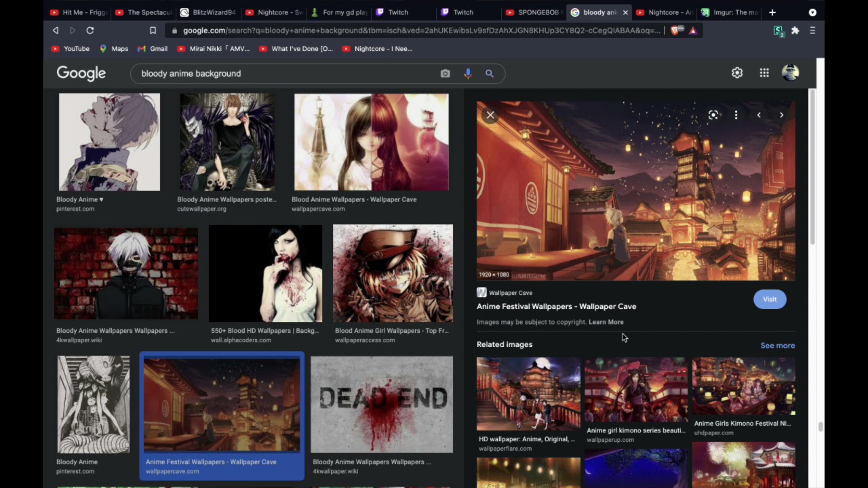Open a new browser tab
The height and width of the screenshot is (488, 868).
[x=772, y=12]
